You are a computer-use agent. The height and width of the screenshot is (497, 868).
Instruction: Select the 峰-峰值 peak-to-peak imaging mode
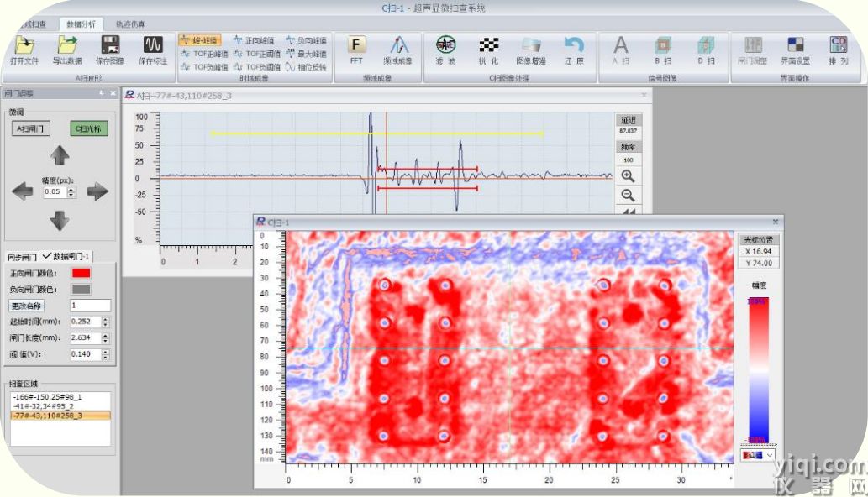tap(200, 40)
